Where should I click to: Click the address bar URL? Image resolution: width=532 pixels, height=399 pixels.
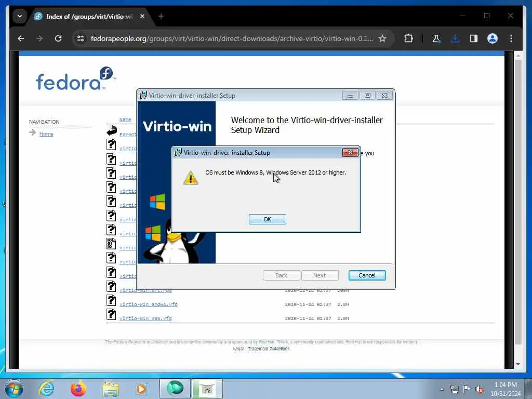click(x=232, y=38)
